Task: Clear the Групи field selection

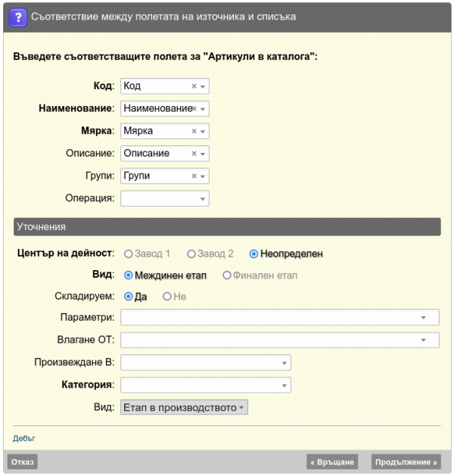Action: (x=194, y=176)
